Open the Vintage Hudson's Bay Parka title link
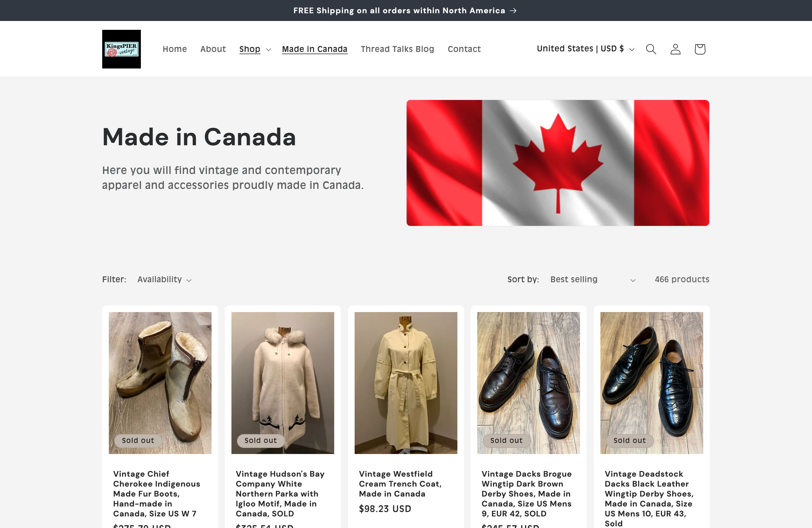 pyautogui.click(x=280, y=493)
